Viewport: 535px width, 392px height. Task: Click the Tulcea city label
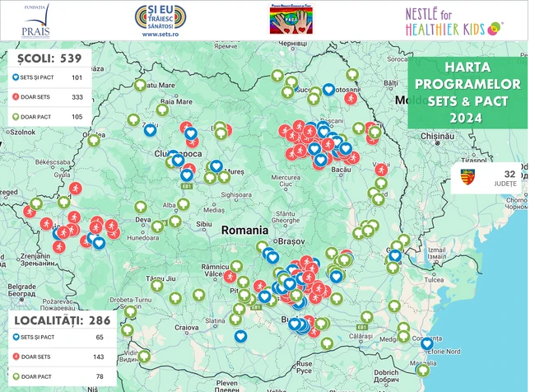click(x=434, y=280)
